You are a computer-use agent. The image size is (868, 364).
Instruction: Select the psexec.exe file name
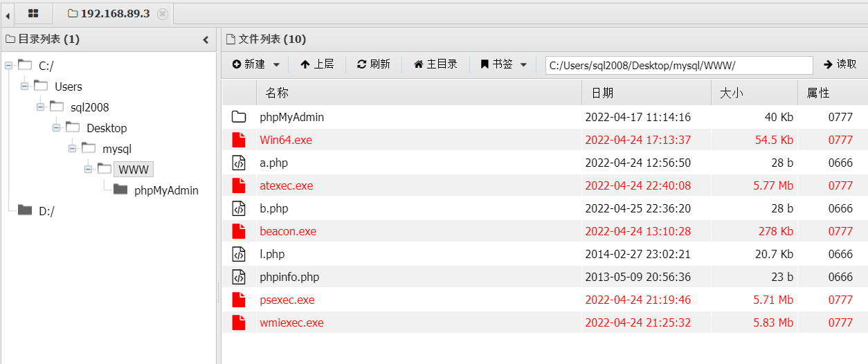coord(287,300)
